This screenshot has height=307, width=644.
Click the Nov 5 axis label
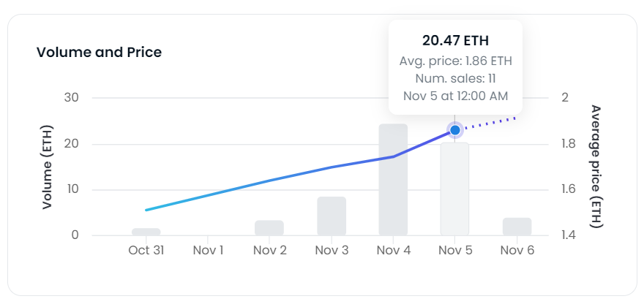(455, 251)
